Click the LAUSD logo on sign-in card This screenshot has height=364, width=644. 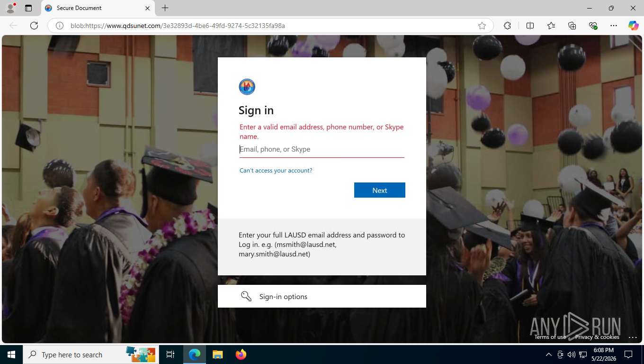coord(247,87)
